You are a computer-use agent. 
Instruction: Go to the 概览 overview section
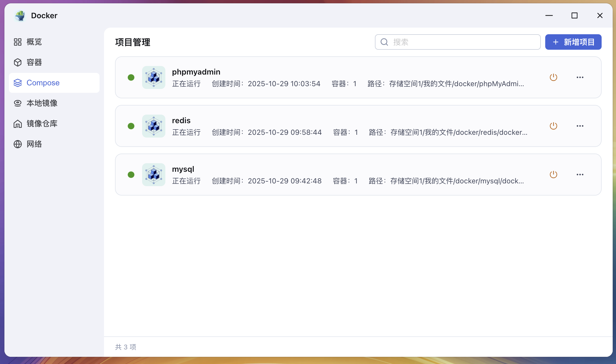tap(34, 42)
